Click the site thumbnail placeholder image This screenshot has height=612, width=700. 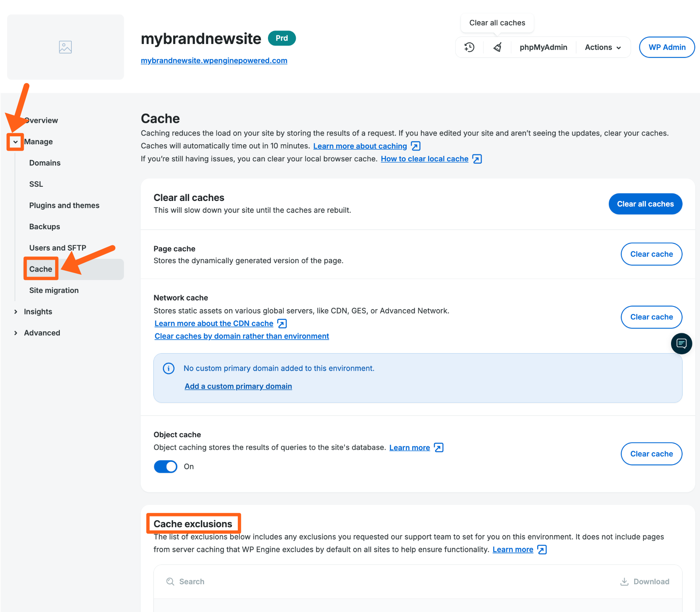65,47
